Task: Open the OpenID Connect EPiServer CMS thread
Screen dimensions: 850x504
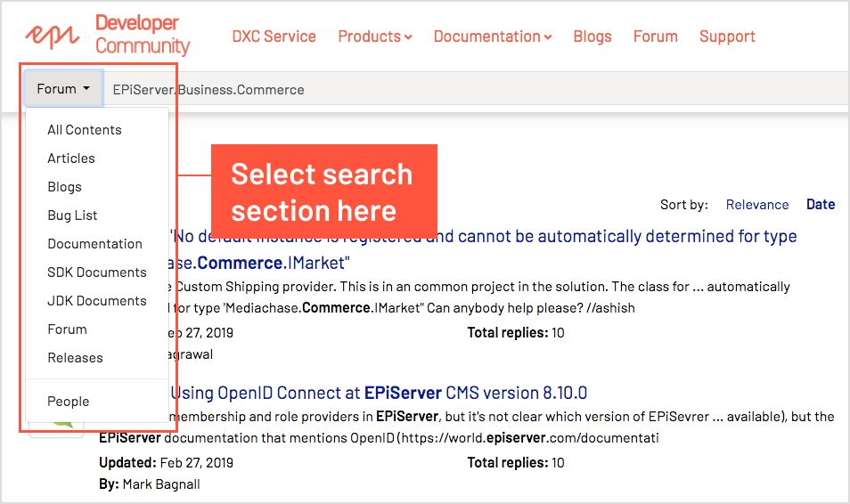Action: [379, 393]
